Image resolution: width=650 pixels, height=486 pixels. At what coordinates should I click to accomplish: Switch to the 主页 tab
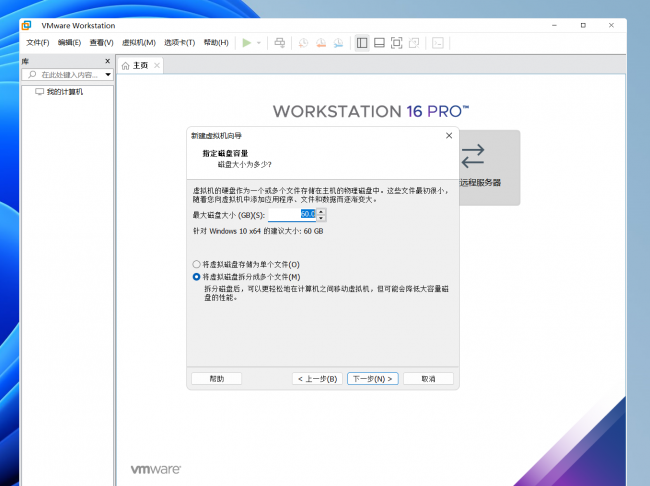pyautogui.click(x=140, y=66)
